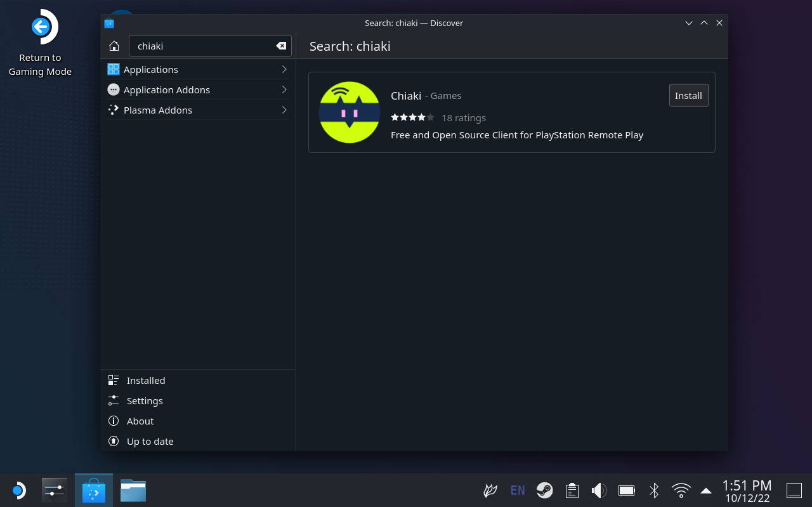The width and height of the screenshot is (812, 507).
Task: Click the Installed list icon
Action: [114, 380]
